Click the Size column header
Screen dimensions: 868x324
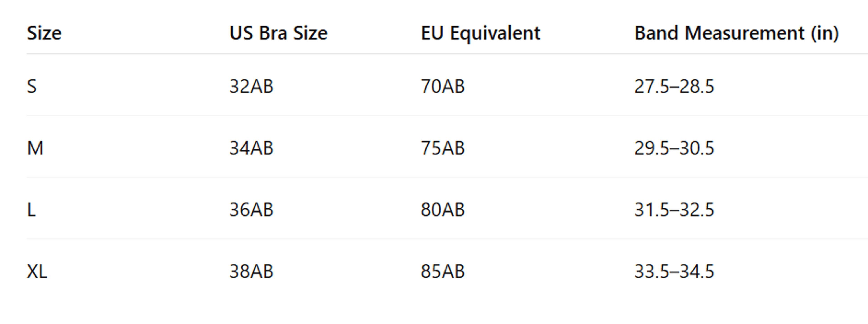pyautogui.click(x=44, y=33)
